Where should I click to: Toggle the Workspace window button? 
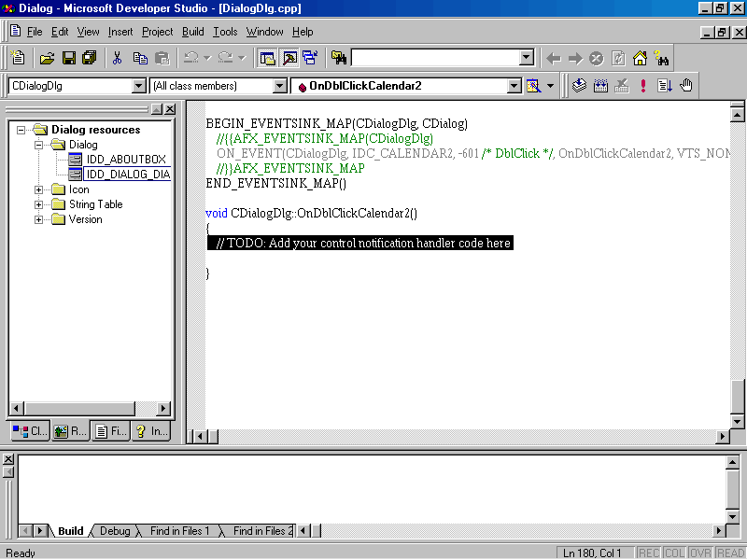click(268, 58)
